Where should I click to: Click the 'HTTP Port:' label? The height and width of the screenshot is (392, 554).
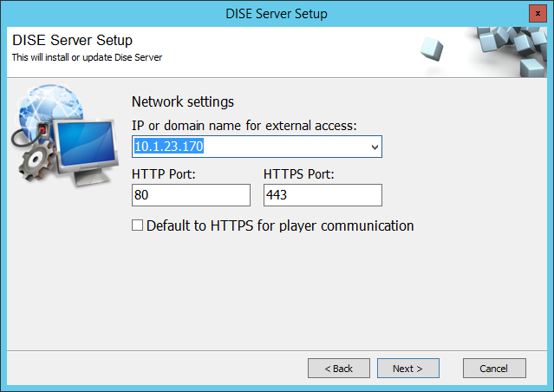(x=163, y=174)
